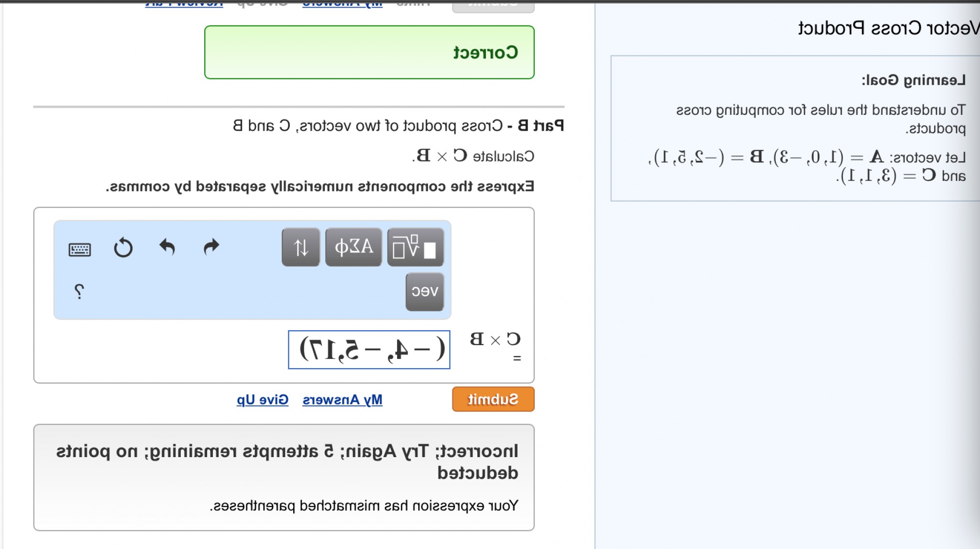Screen dimensions: 980x549
Task: Reset the expression using the circular arrow icon
Action: 123,247
